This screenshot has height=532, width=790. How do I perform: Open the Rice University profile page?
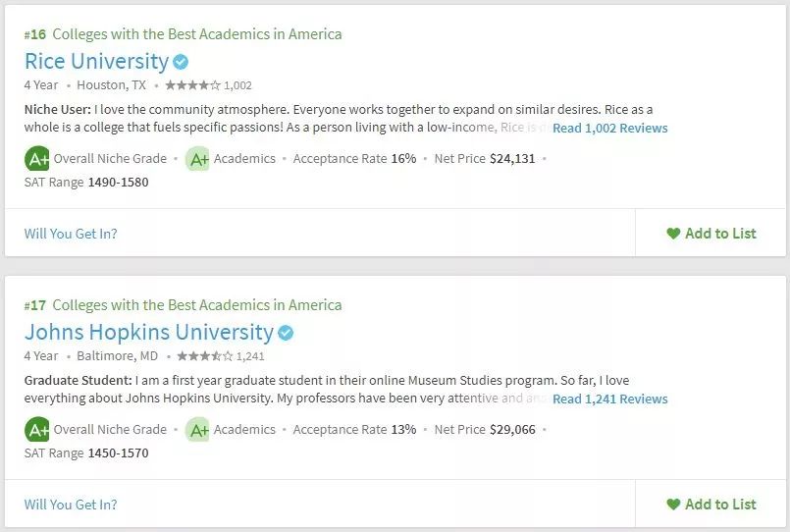(96, 61)
